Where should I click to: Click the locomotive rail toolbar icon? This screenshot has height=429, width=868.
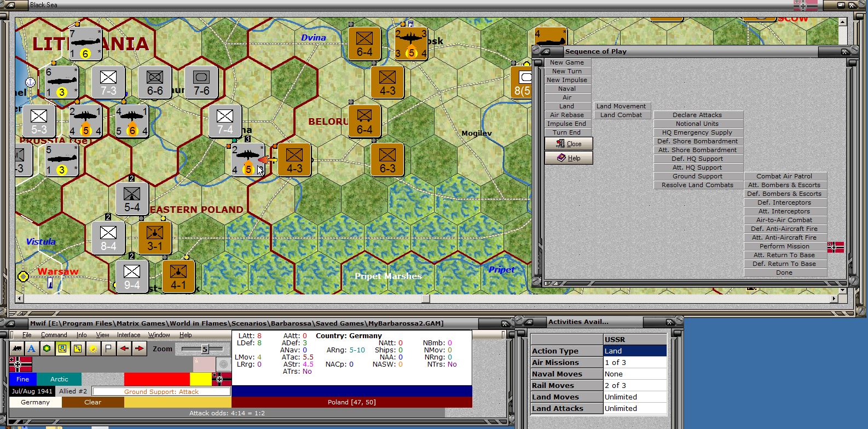point(16,349)
